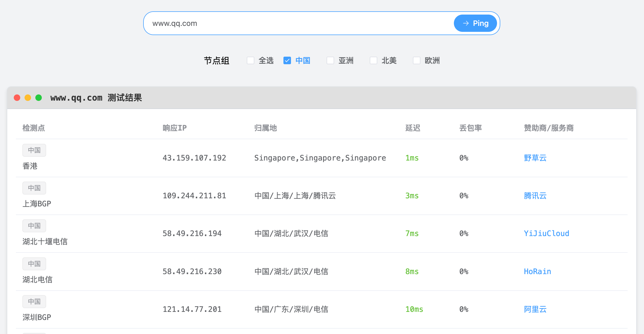Open the 腾讯云 sponsor link
The height and width of the screenshot is (334, 644).
(535, 196)
